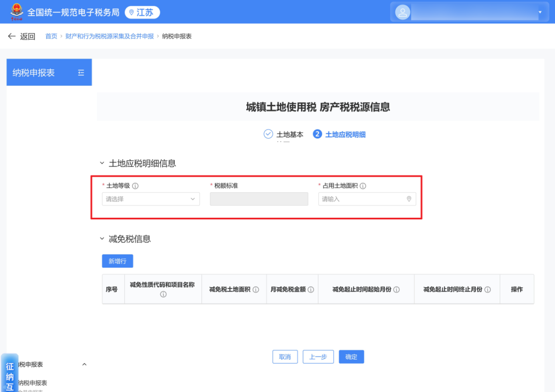The image size is (555, 392).
Task: Confirm with the 确定 button
Action: click(x=351, y=357)
